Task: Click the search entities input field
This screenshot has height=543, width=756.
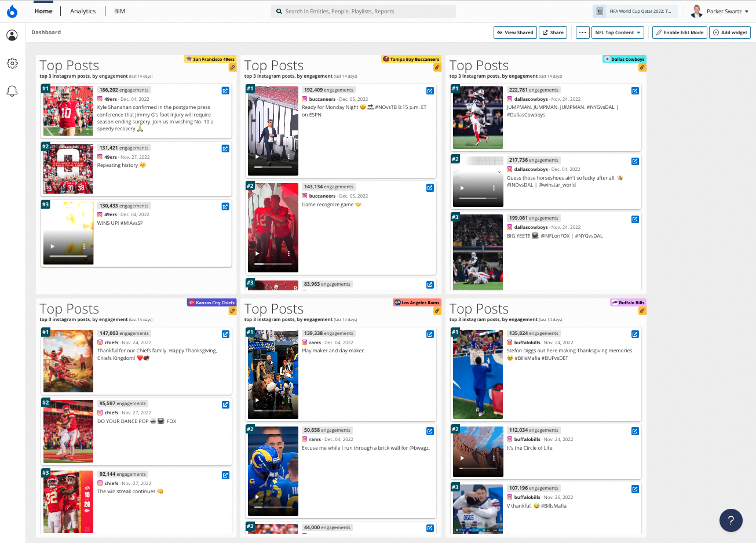Action: point(363,11)
